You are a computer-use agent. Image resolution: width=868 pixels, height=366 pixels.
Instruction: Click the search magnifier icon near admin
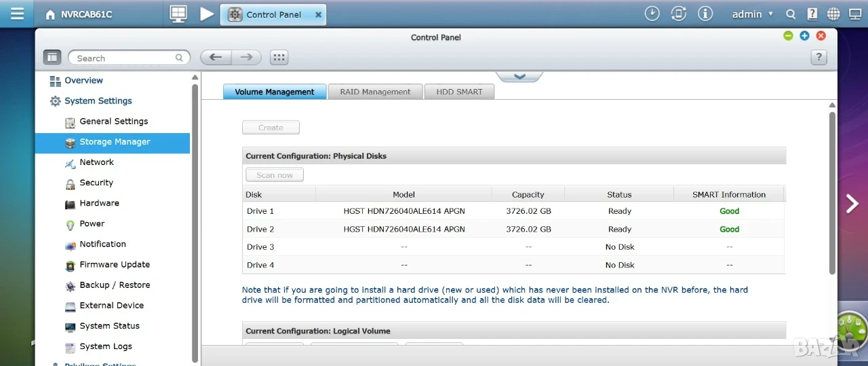(791, 14)
